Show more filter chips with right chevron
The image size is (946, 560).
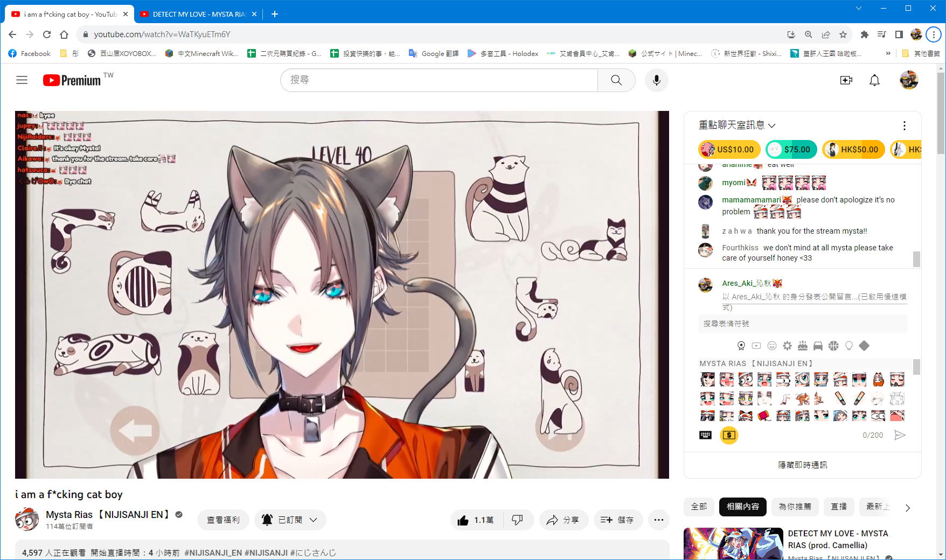coord(908,508)
